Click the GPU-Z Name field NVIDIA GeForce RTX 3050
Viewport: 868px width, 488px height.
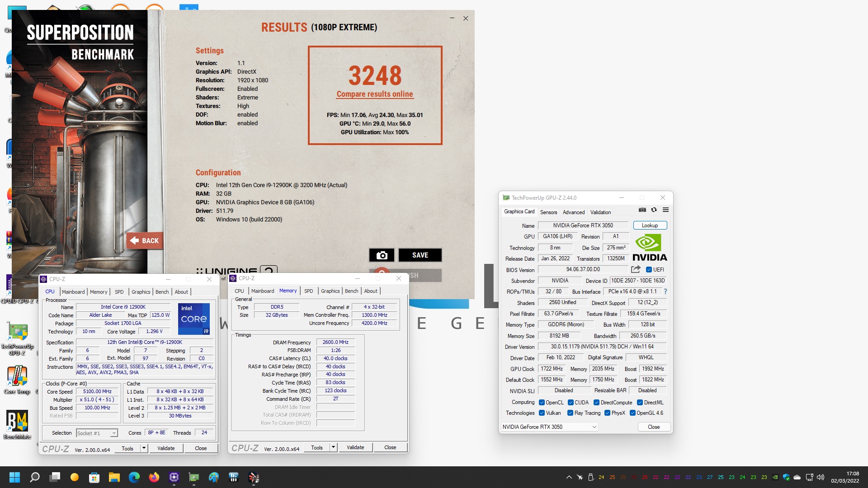[x=583, y=225]
